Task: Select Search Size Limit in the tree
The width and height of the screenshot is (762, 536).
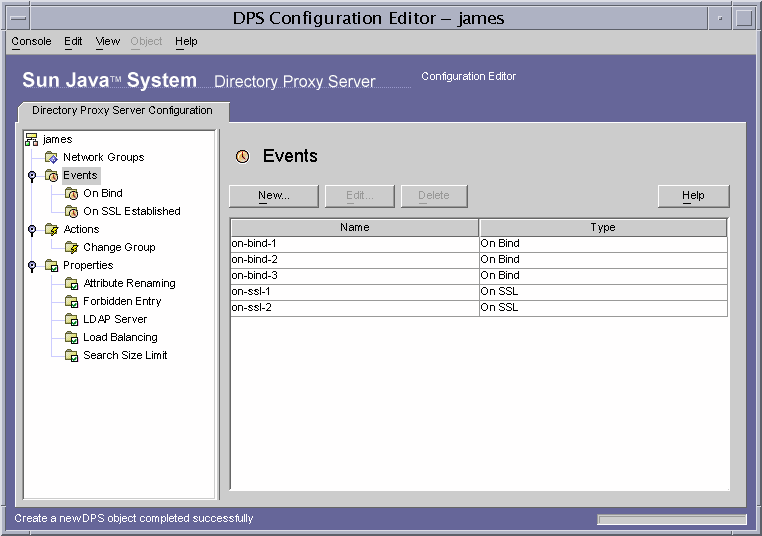Action: (x=125, y=355)
